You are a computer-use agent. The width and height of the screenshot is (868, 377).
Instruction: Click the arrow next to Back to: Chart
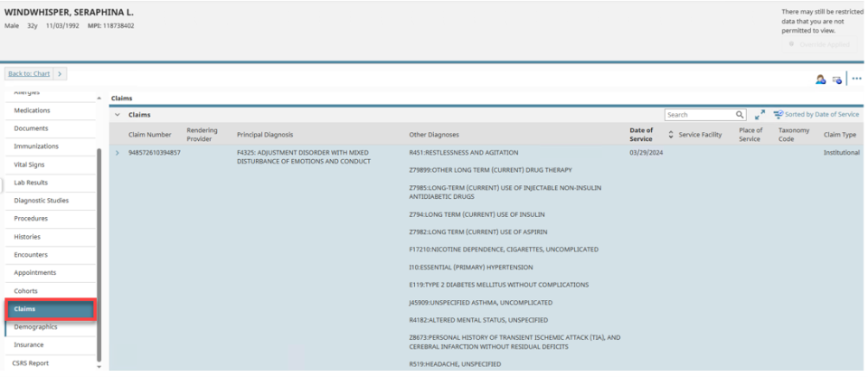[60, 72]
